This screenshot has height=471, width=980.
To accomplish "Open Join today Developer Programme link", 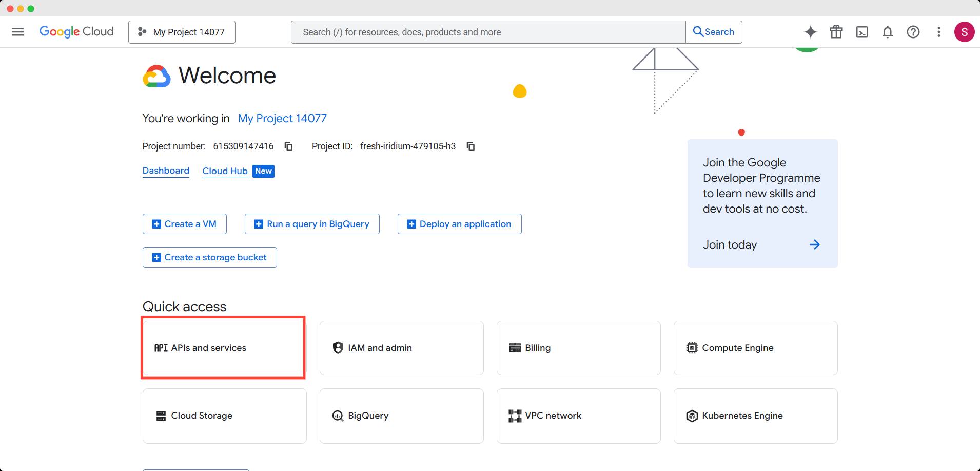I will (x=729, y=244).
